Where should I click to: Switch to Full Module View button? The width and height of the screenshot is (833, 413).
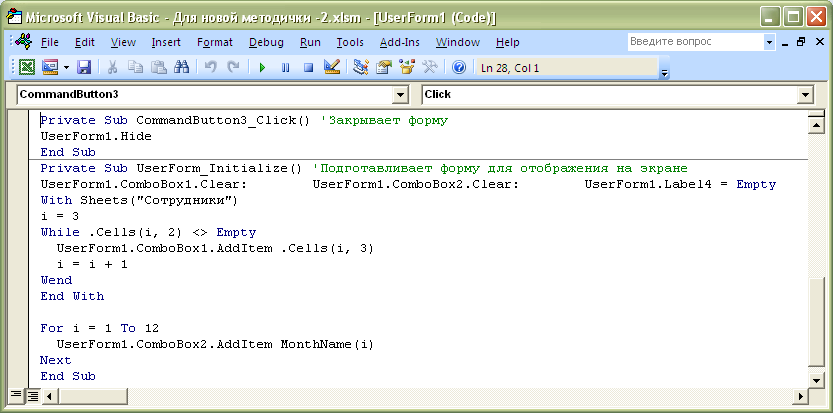point(33,395)
